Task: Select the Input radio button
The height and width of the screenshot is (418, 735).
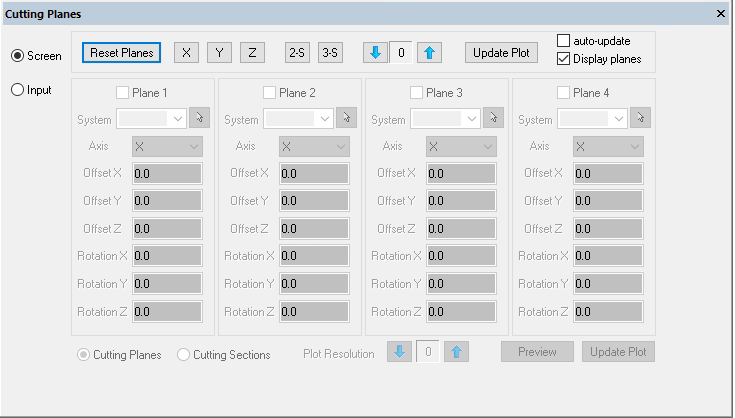Action: click(17, 90)
